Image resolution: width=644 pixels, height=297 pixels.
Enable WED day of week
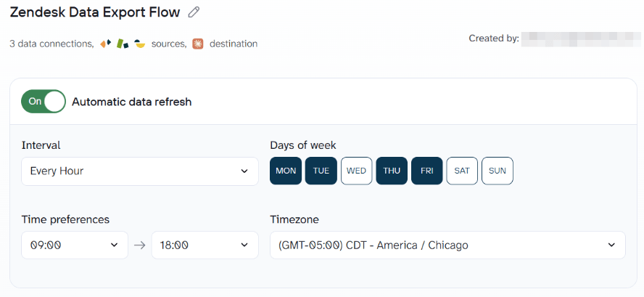pos(357,171)
